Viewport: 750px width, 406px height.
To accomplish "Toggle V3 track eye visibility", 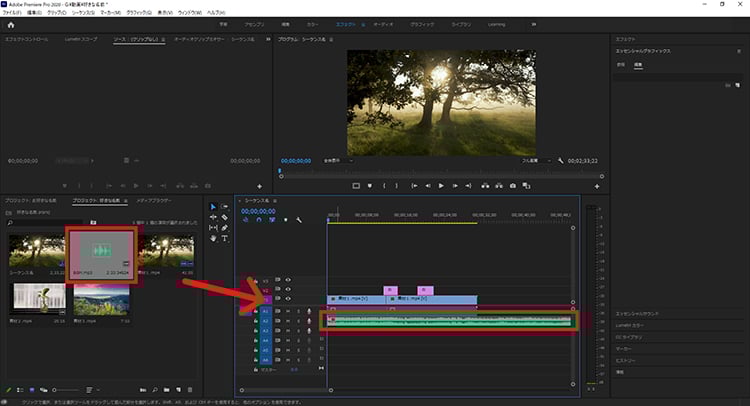I will (288, 280).
